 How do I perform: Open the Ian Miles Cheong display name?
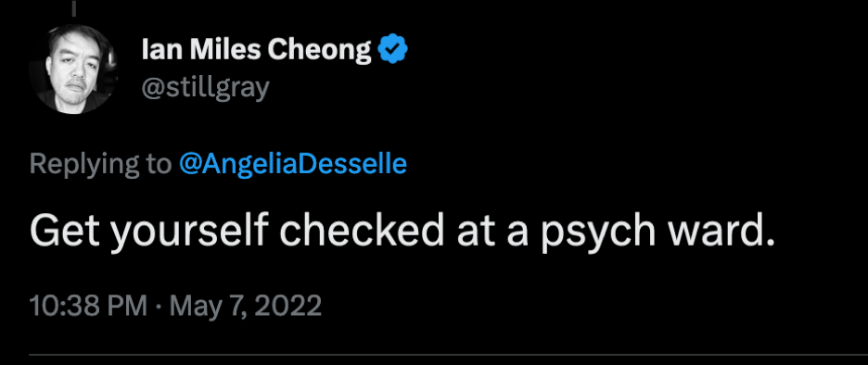click(257, 51)
